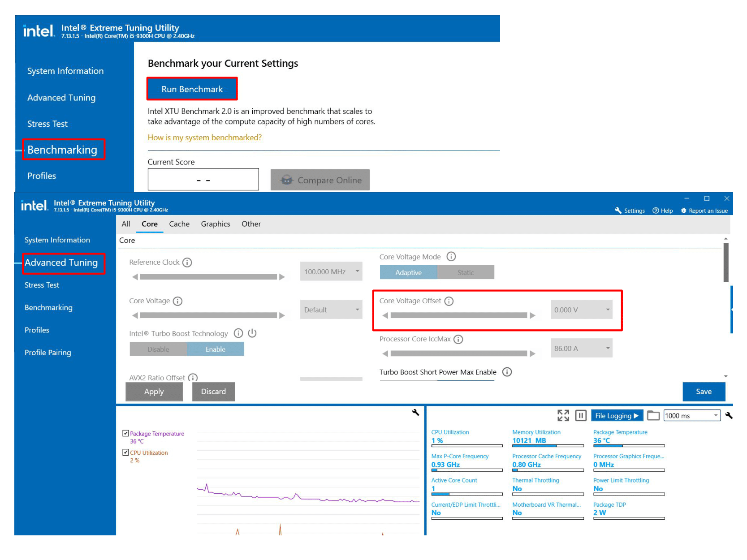The image size is (747, 560).
Task: Open Core Voltage Default dropdown
Action: point(331,310)
